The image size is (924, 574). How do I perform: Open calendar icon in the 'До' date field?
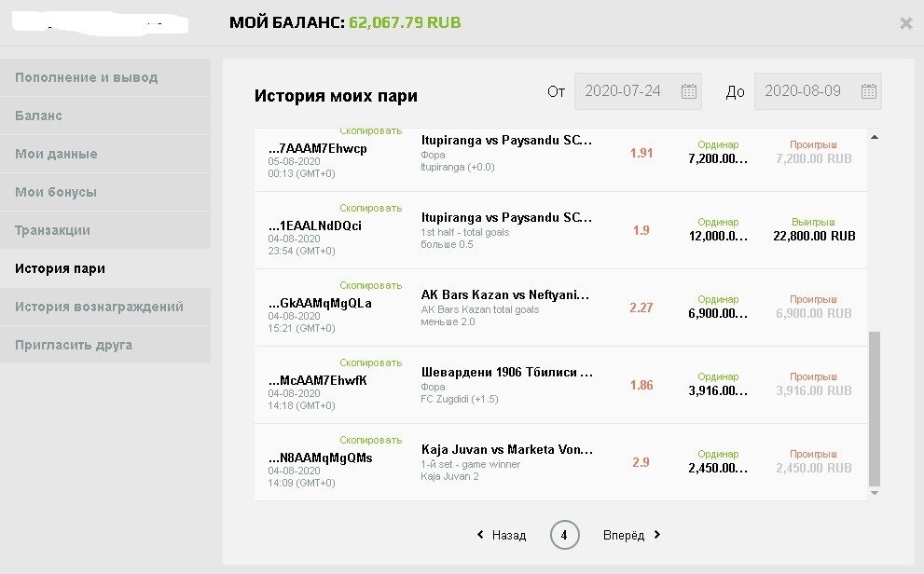(x=868, y=91)
